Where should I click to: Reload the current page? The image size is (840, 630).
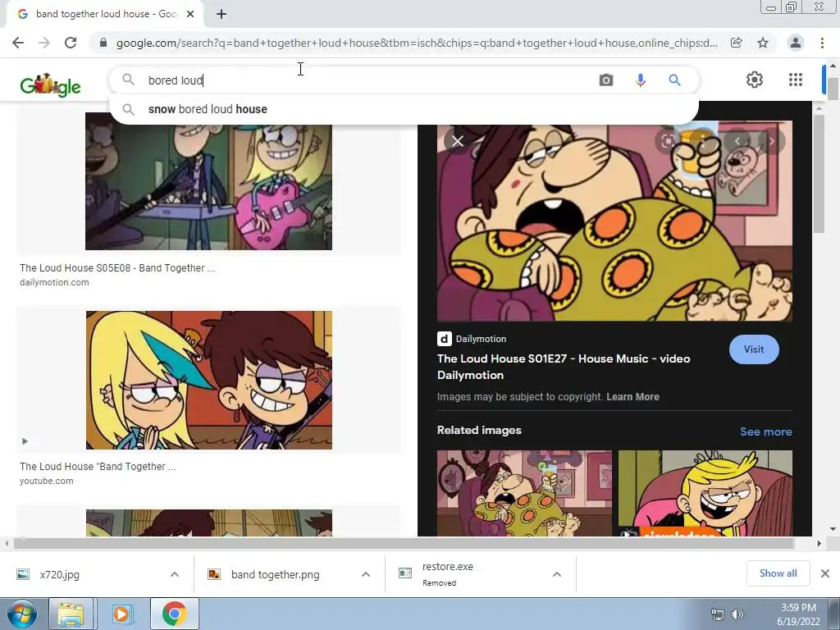click(x=71, y=43)
